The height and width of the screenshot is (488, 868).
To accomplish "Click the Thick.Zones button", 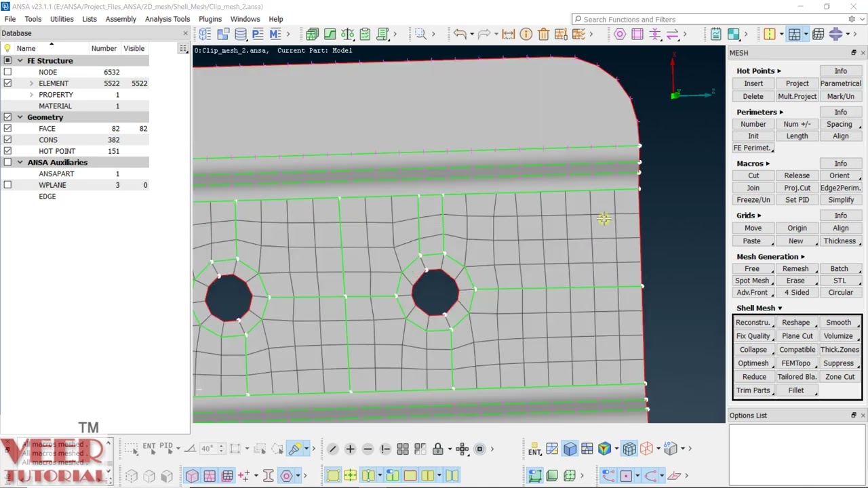I will pos(840,350).
